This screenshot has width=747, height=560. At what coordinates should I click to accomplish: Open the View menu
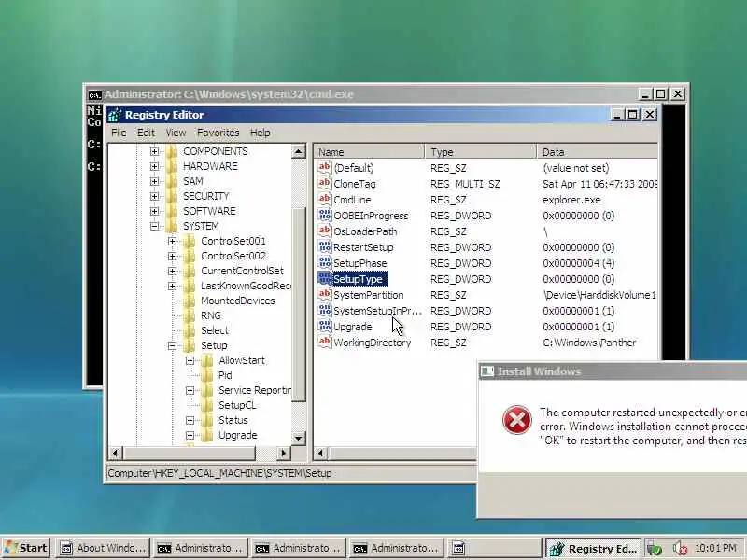tap(176, 133)
